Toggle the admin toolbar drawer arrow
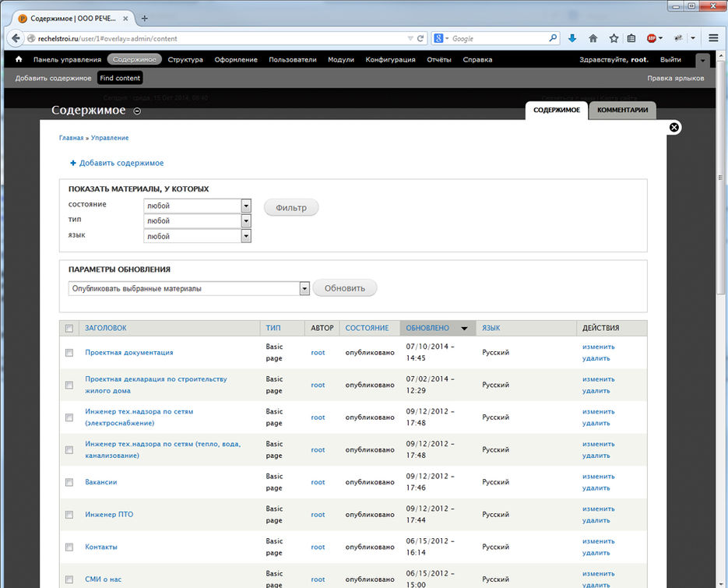This screenshot has width=728, height=588. [702, 61]
